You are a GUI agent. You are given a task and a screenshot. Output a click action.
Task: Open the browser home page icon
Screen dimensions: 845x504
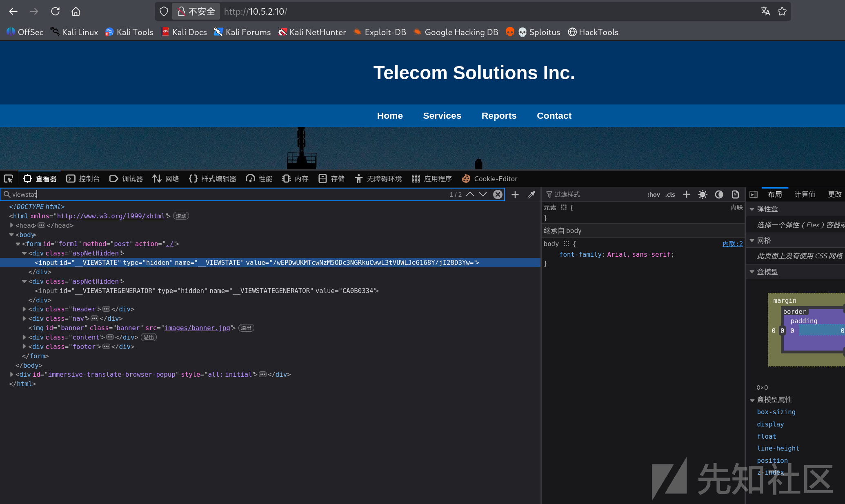[76, 11]
